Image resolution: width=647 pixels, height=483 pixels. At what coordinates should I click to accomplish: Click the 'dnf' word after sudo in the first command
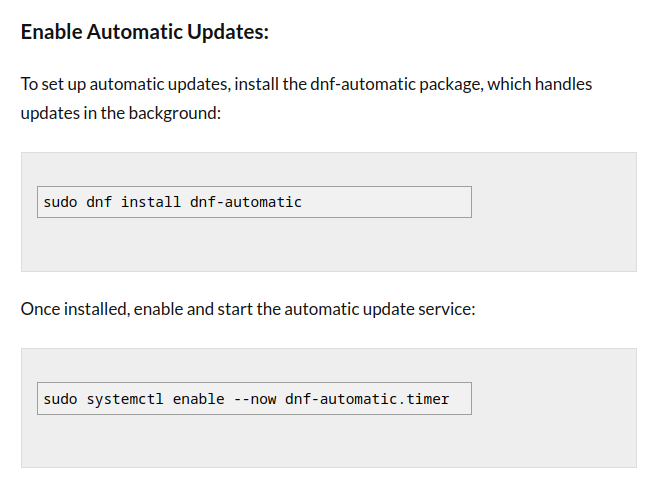99,202
